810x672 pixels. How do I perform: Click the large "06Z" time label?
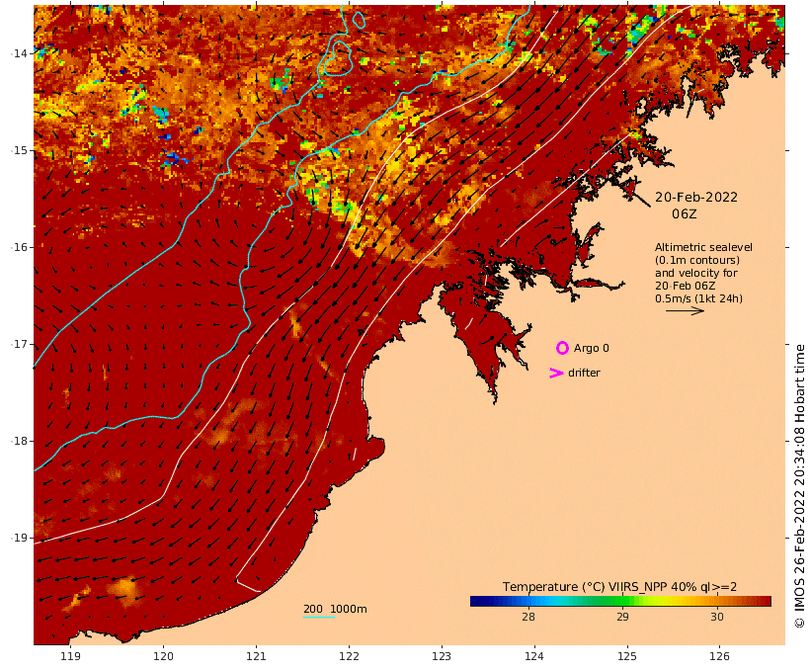coord(684,213)
